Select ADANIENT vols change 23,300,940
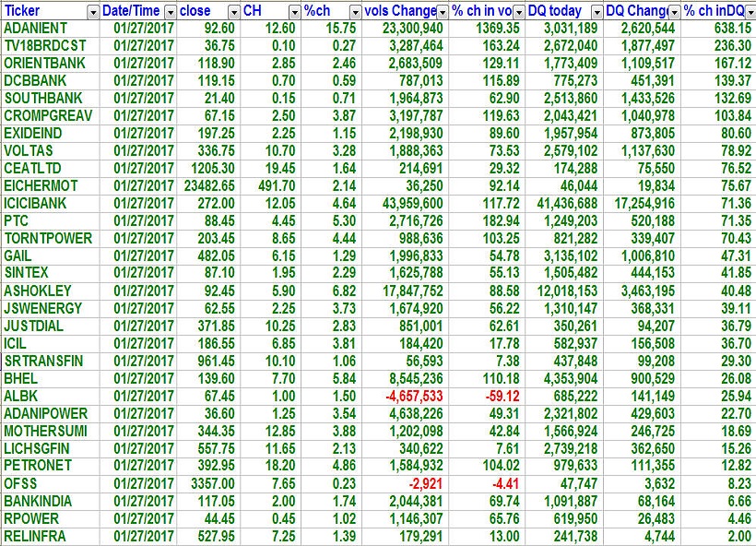The width and height of the screenshot is (756, 546). [x=413, y=28]
